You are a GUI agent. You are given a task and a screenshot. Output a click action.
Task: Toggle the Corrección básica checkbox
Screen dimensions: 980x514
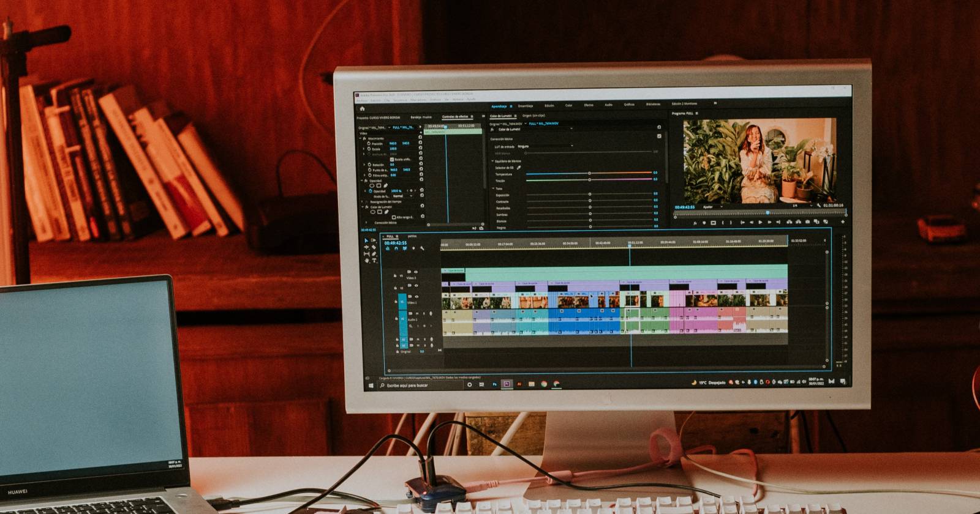pos(659,136)
